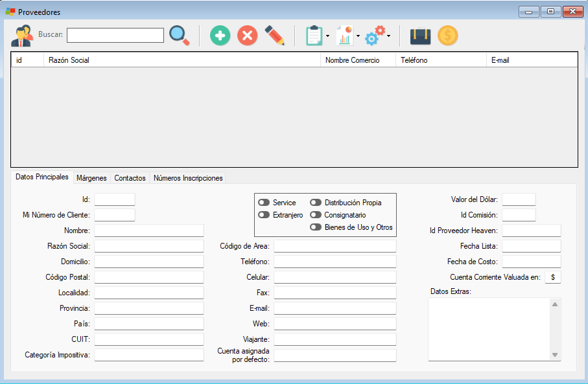588x384 pixels.
Task: Click the E-mail input field in the form
Action: (335, 308)
